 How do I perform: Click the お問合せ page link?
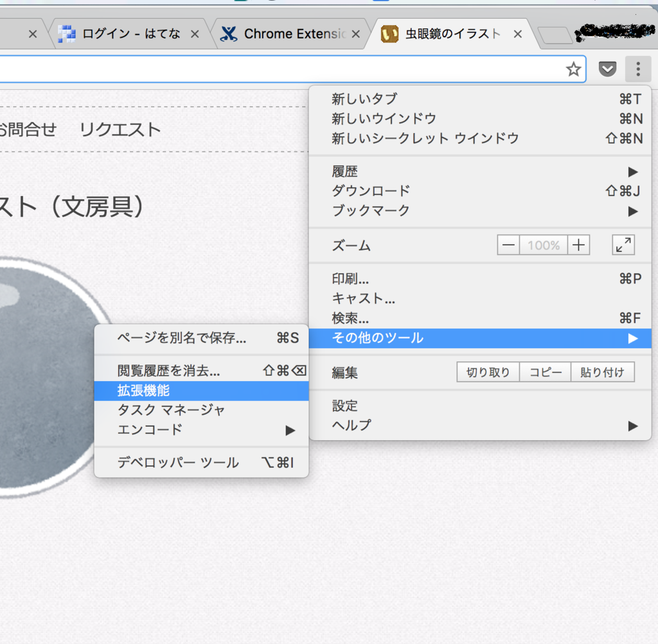[28, 130]
